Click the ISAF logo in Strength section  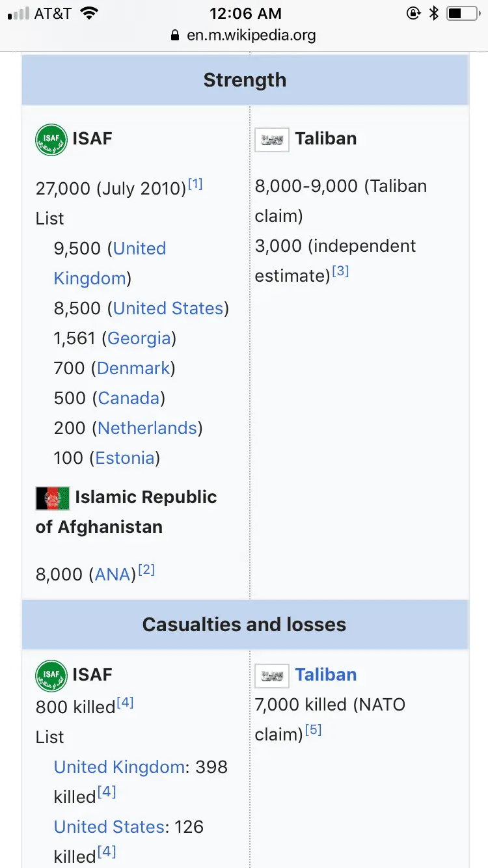(51, 140)
